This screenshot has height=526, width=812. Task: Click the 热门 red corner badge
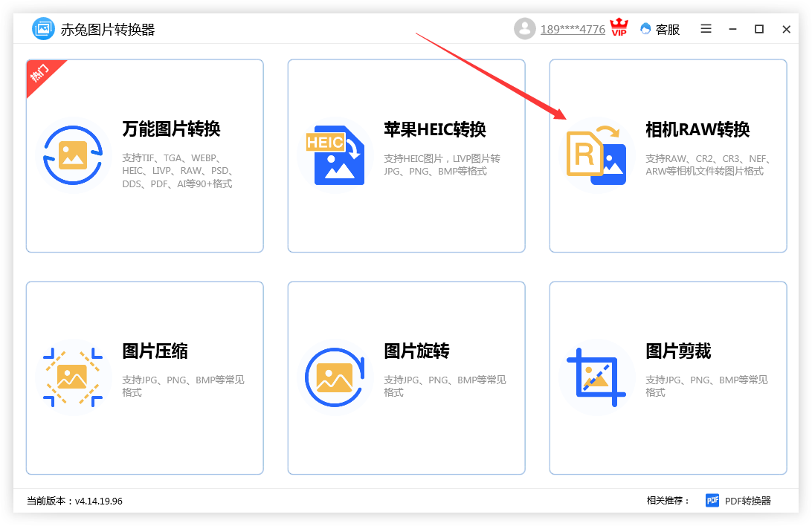(41, 74)
